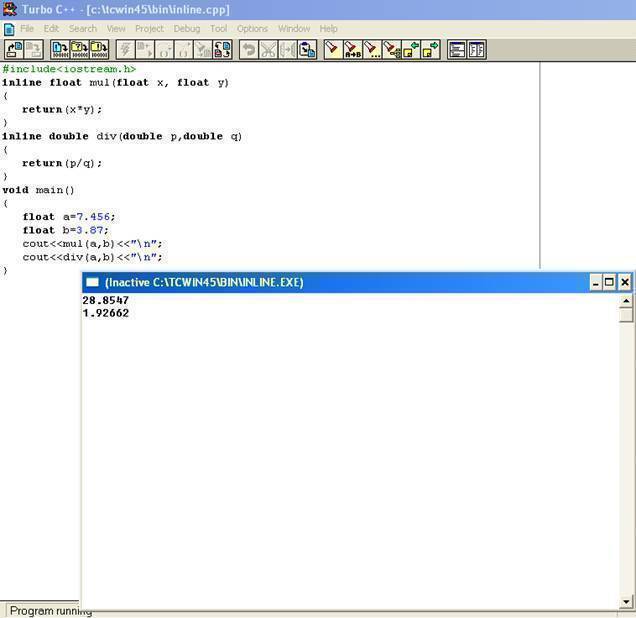Click the 'inline double div' function declaration
Image resolution: width=636 pixels, height=618 pixels.
[x=122, y=136]
